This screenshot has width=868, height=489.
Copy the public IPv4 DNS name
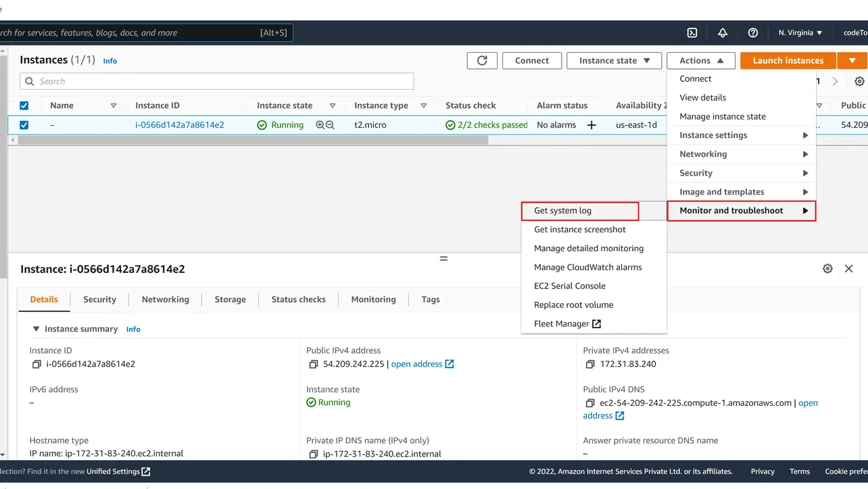coord(591,403)
